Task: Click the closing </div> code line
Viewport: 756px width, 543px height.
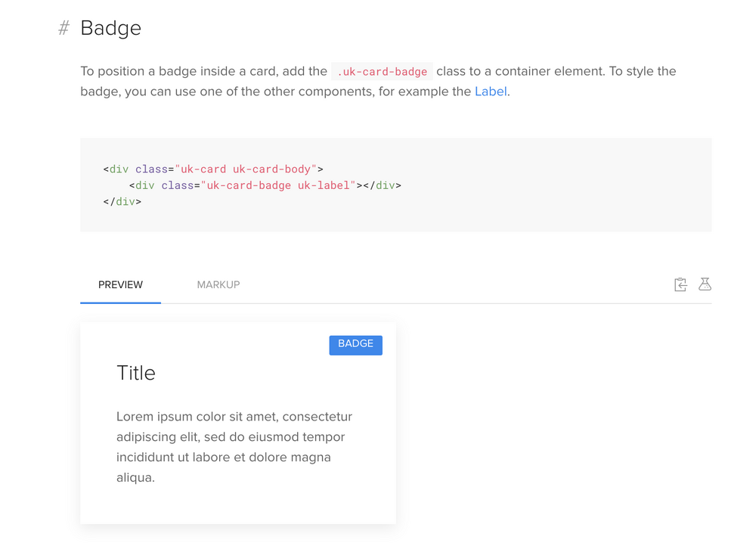Action: [122, 202]
